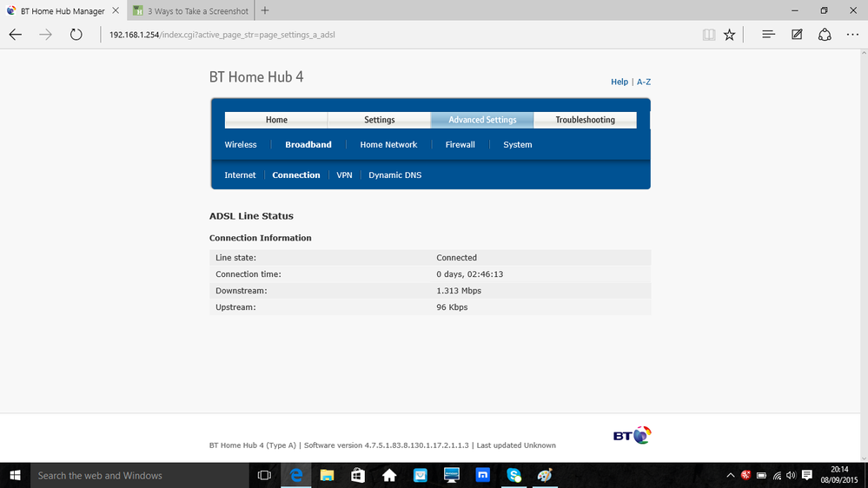Open the VPN sub-page
The height and width of the screenshot is (488, 868).
pyautogui.click(x=344, y=175)
